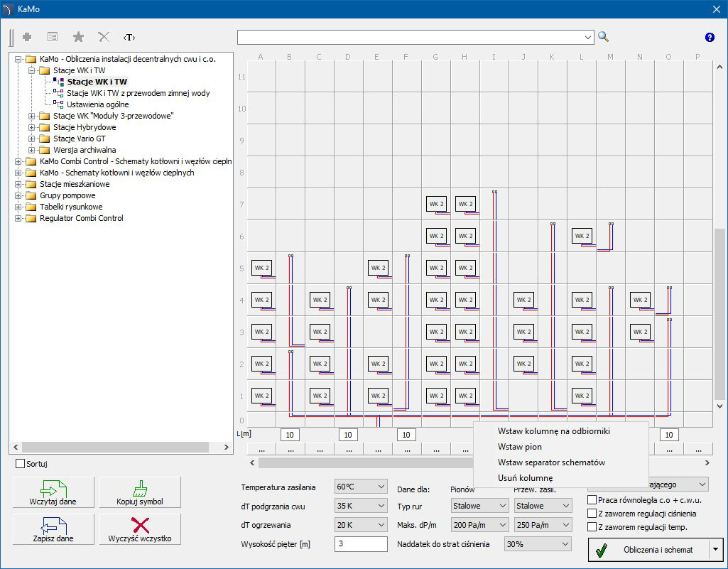Click the Wyczyść wszystko button

pos(140,529)
